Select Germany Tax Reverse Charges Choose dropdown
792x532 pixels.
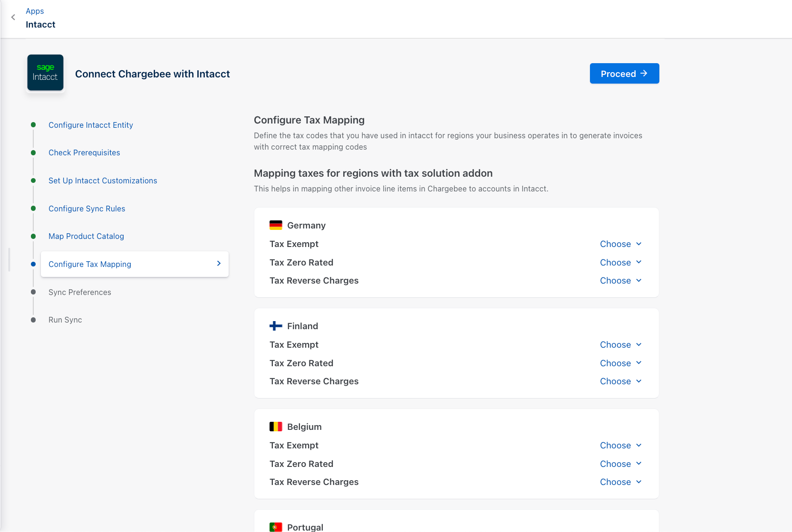pyautogui.click(x=620, y=281)
